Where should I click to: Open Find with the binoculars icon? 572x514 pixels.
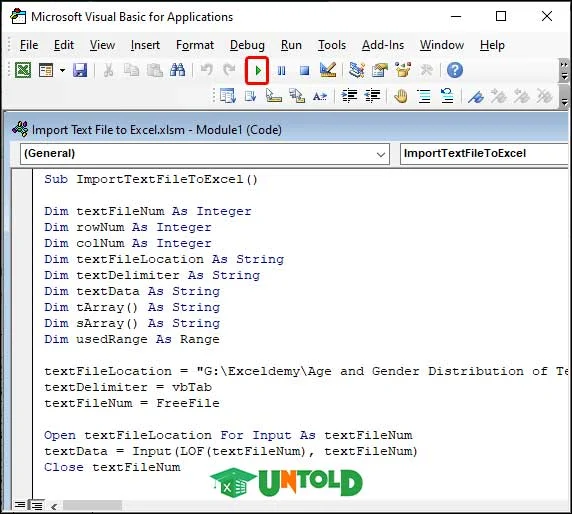tap(178, 70)
